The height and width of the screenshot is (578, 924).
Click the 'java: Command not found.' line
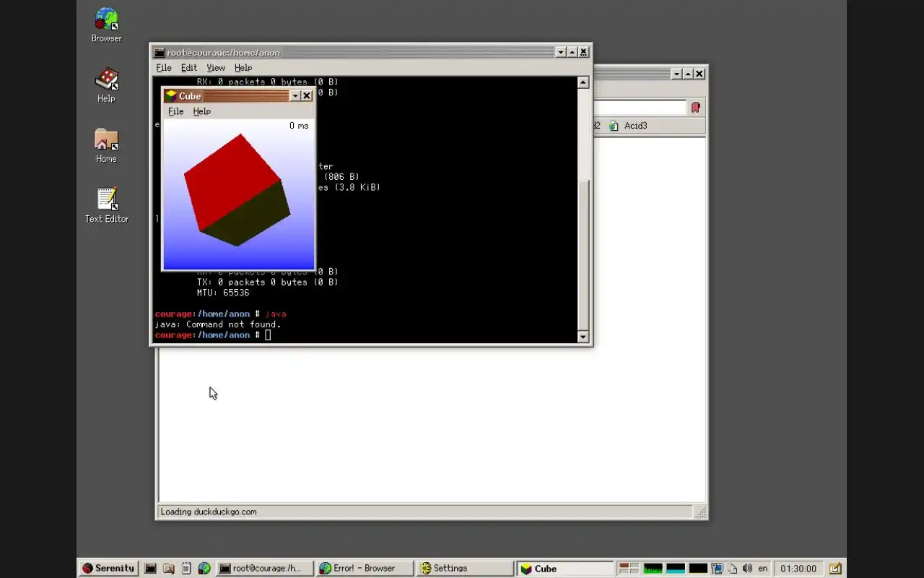[x=218, y=324]
